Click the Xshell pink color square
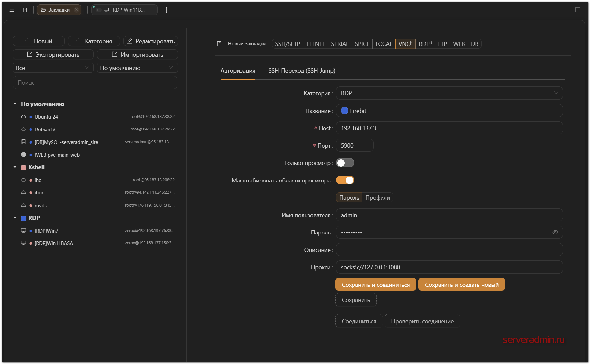 point(23,168)
